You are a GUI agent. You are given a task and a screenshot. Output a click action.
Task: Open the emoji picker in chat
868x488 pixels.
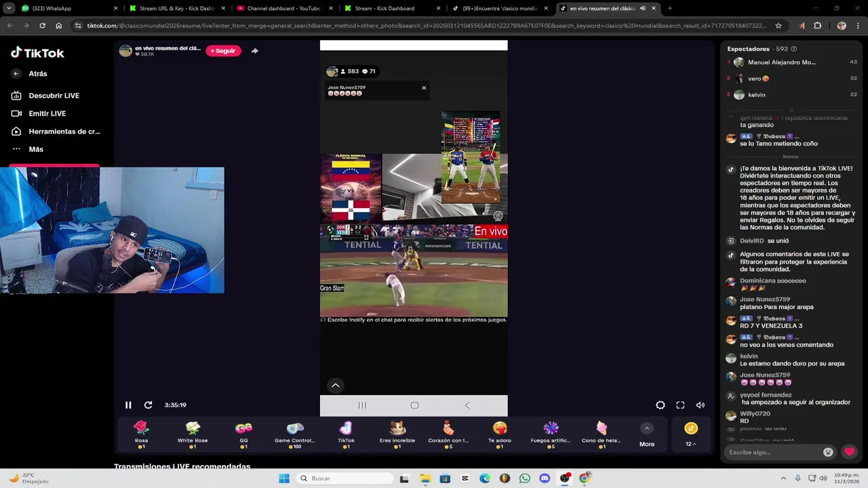pyautogui.click(x=828, y=452)
